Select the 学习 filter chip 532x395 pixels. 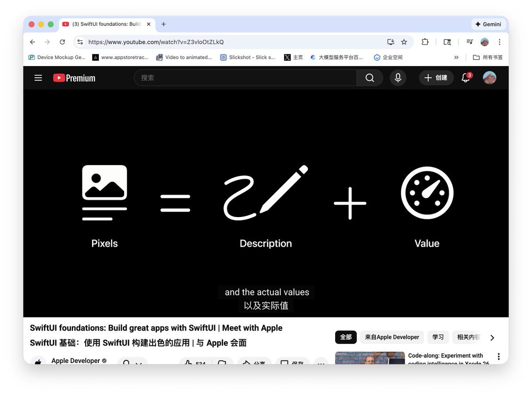[x=438, y=337]
